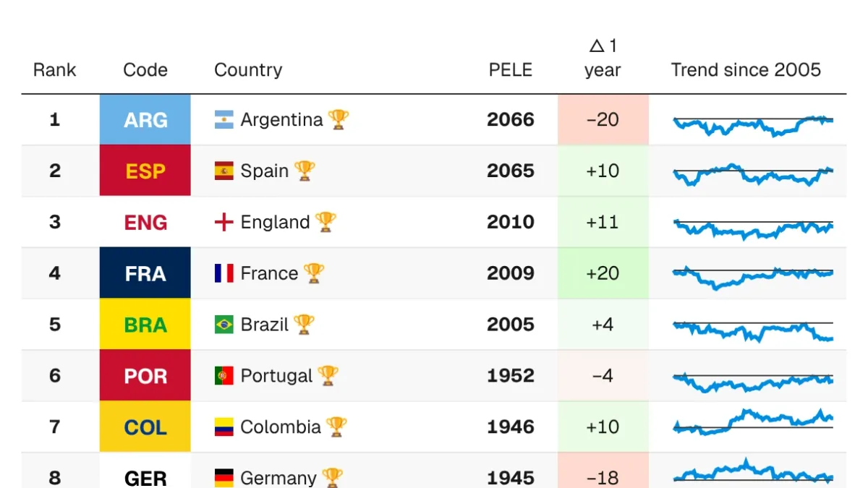Screen dimensions: 868x488
Task: Click the navy FRA code cell
Action: tap(145, 273)
